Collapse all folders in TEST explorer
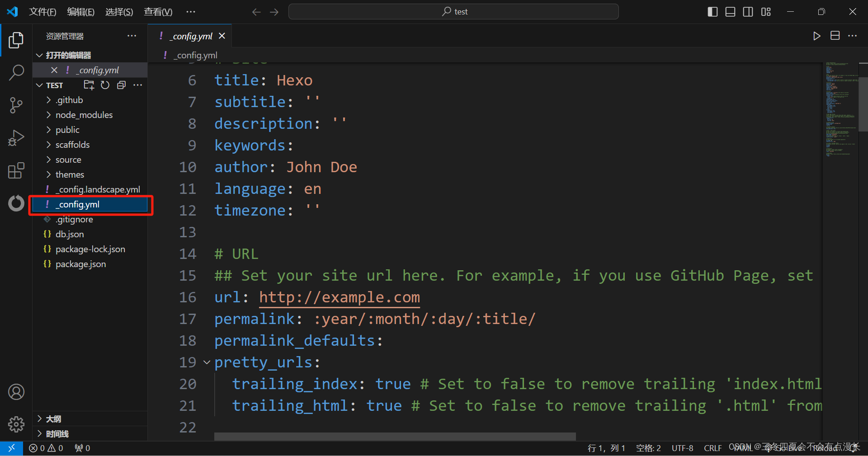The width and height of the screenshot is (868, 456). click(121, 85)
